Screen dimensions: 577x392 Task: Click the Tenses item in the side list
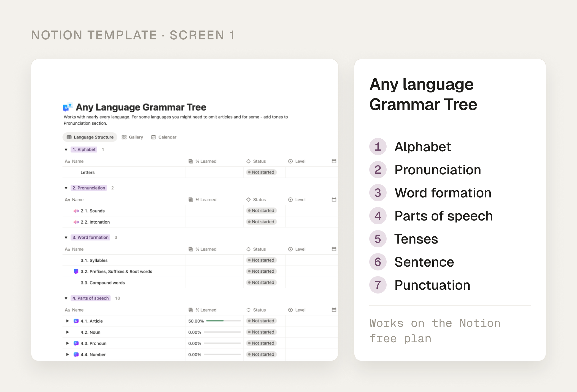pos(416,239)
